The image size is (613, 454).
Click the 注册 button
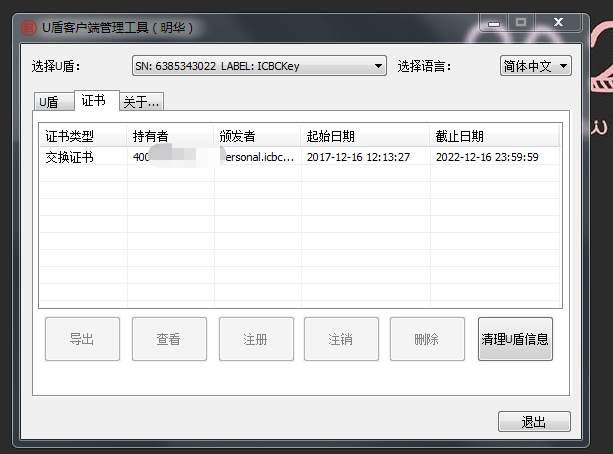click(256, 339)
